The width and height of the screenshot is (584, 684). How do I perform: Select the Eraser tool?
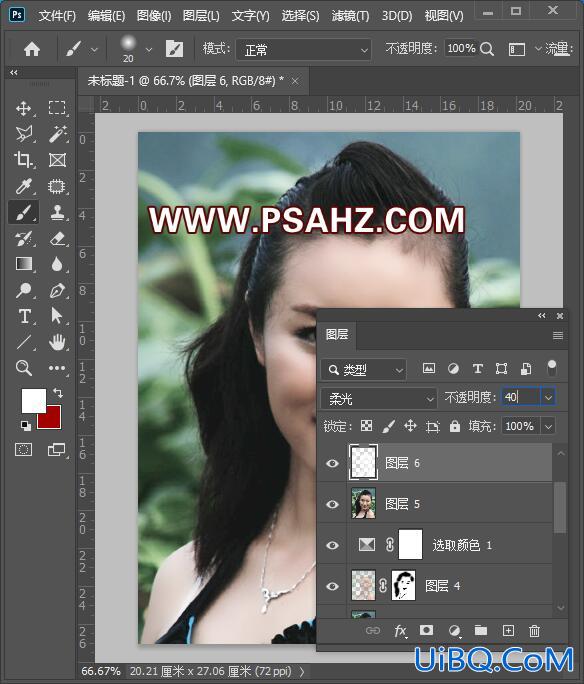[57, 239]
